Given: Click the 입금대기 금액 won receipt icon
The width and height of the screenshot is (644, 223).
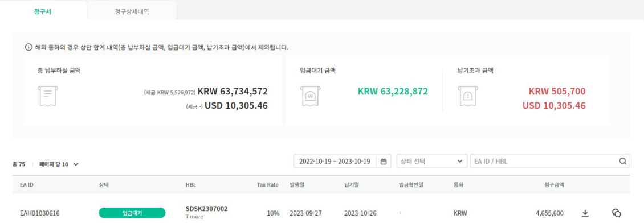Looking at the screenshot, I should pos(310,96).
